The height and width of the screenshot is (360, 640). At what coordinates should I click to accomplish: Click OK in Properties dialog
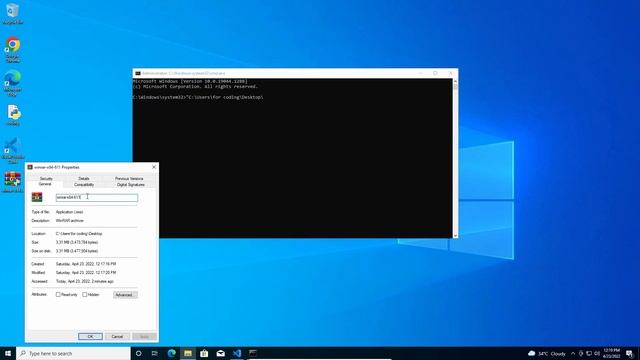90,336
